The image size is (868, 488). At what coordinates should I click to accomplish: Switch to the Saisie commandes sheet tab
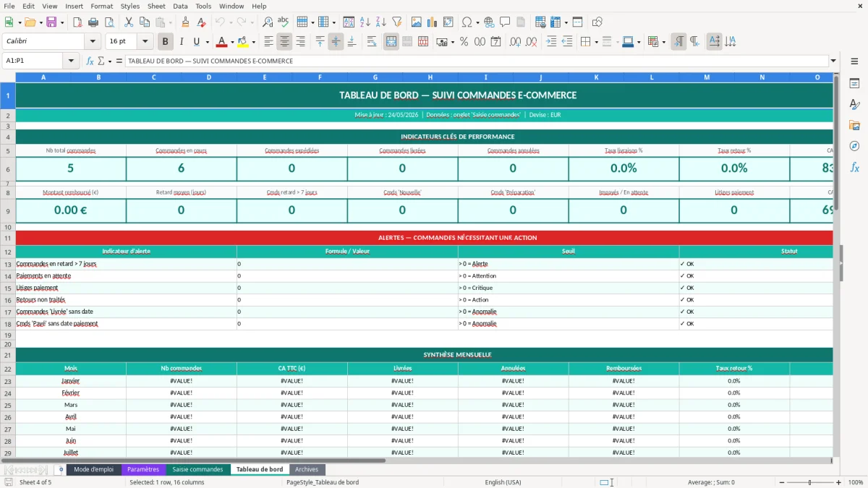click(197, 469)
